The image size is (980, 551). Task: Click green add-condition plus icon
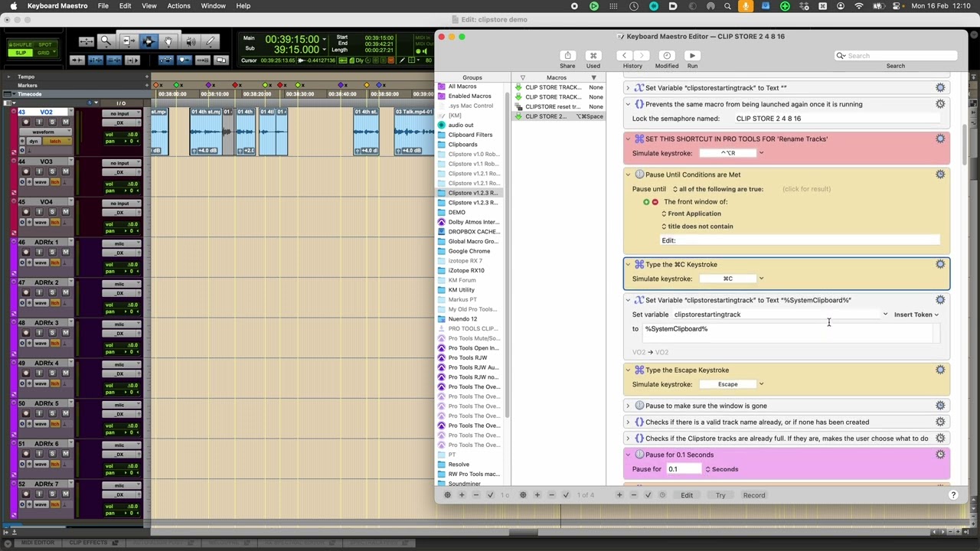[x=646, y=202]
